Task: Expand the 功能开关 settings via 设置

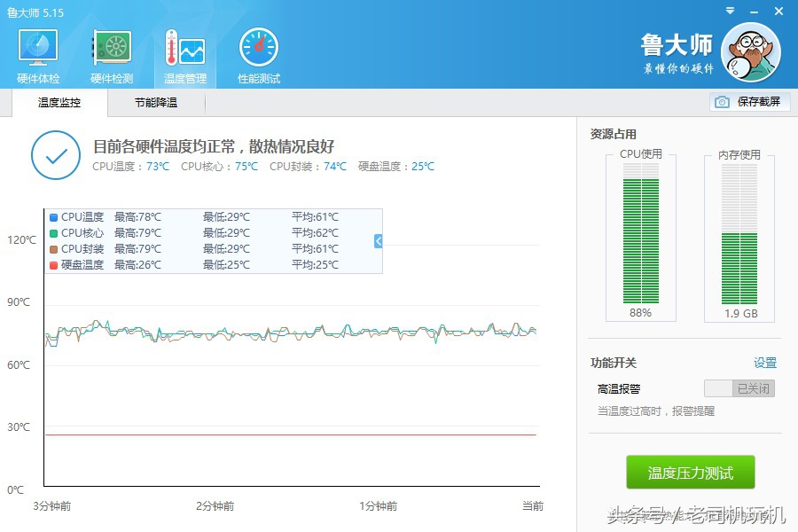Action: point(763,363)
